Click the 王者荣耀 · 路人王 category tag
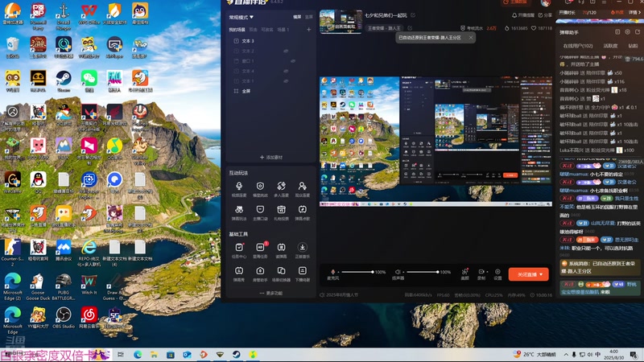 pyautogui.click(x=384, y=28)
